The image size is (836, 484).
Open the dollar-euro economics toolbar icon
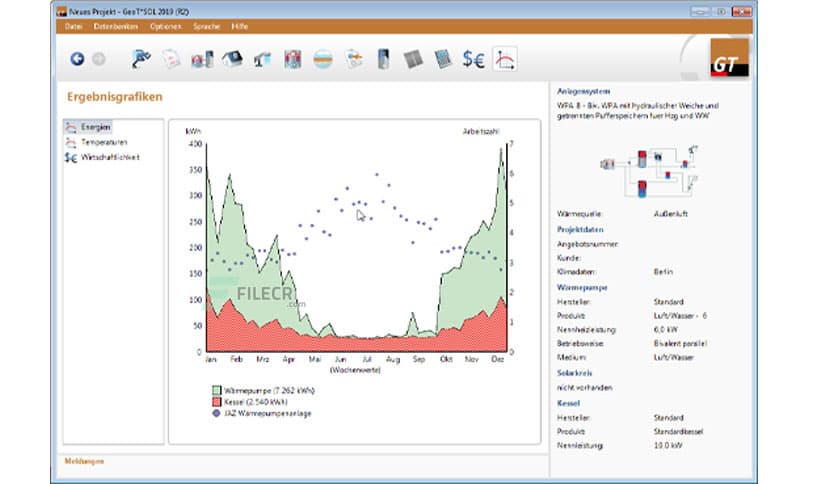pyautogui.click(x=473, y=59)
